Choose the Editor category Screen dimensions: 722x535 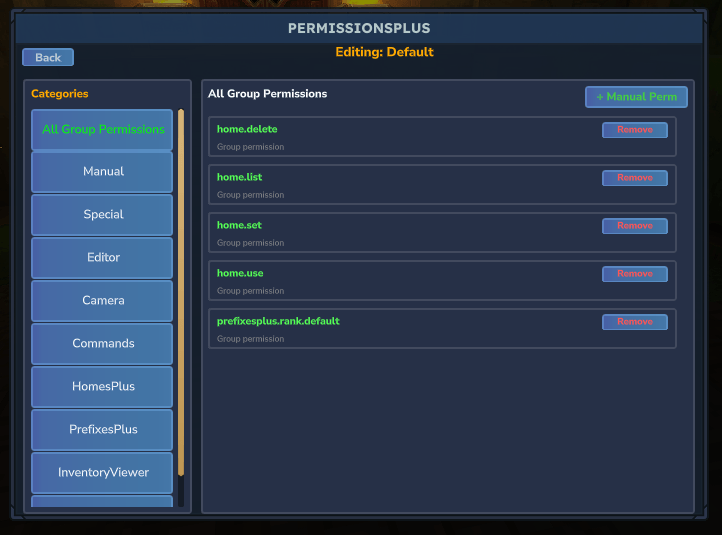tap(103, 258)
